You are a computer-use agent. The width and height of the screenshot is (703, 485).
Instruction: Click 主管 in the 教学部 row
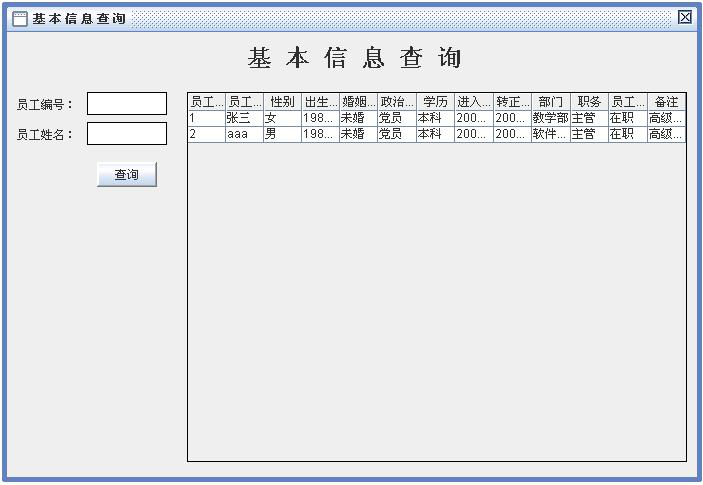click(589, 118)
